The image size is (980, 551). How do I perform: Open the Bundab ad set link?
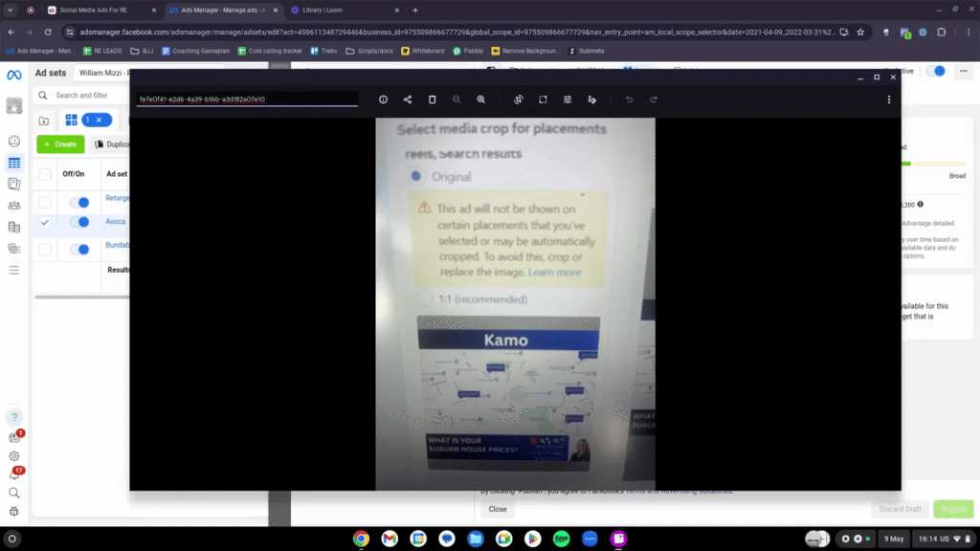point(118,245)
